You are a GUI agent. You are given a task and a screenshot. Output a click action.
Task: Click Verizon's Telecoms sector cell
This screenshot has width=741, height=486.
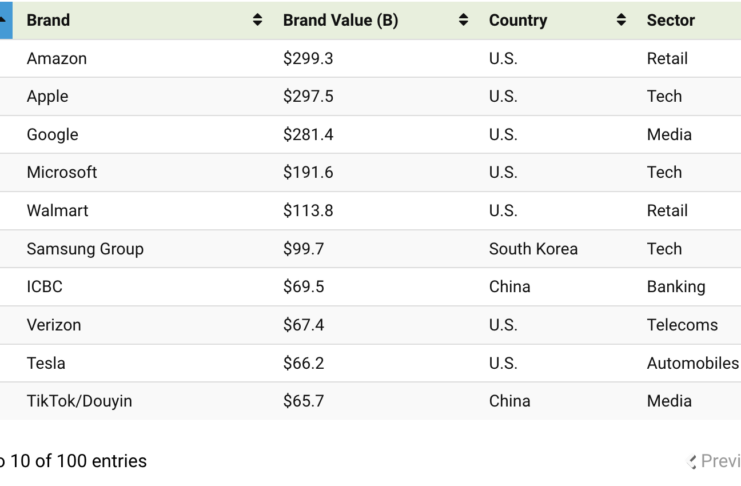click(682, 325)
